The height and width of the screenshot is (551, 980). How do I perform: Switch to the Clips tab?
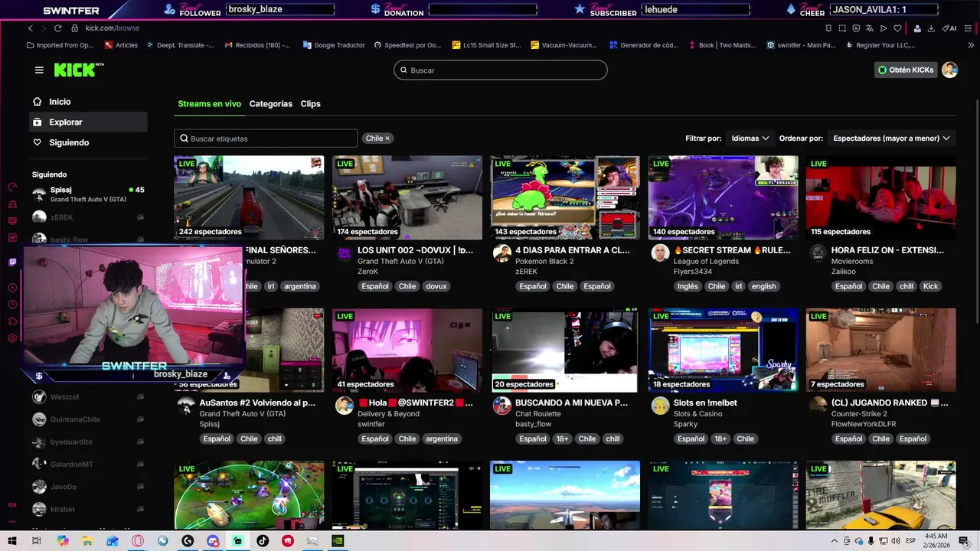310,103
